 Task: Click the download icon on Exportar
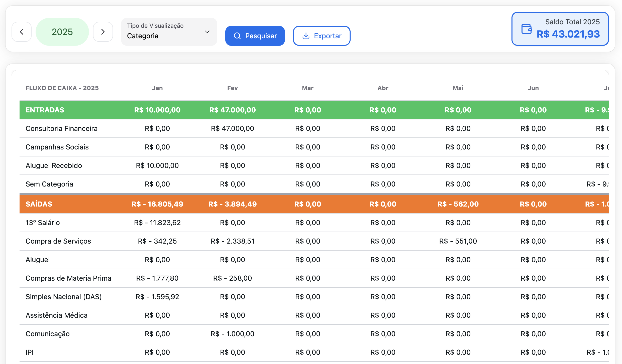click(x=306, y=36)
